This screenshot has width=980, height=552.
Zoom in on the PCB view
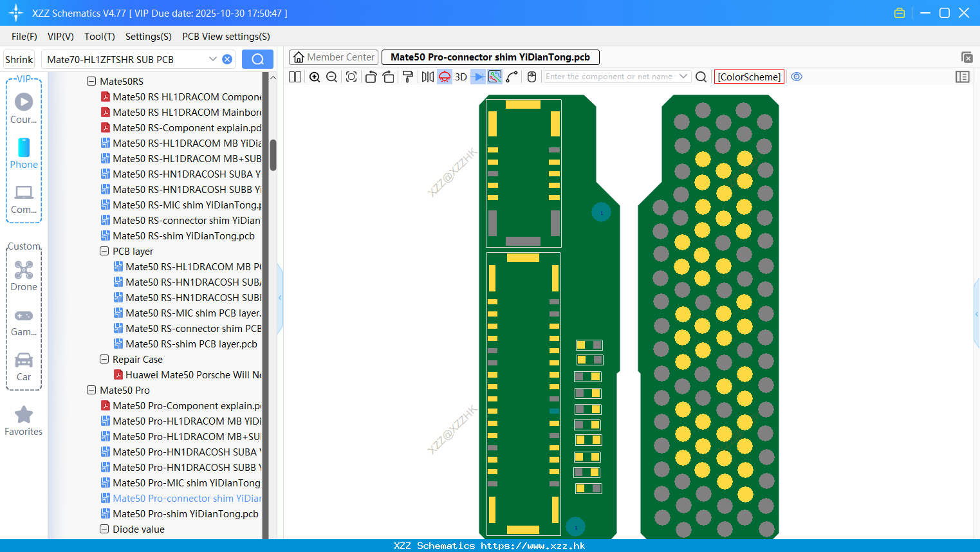315,77
